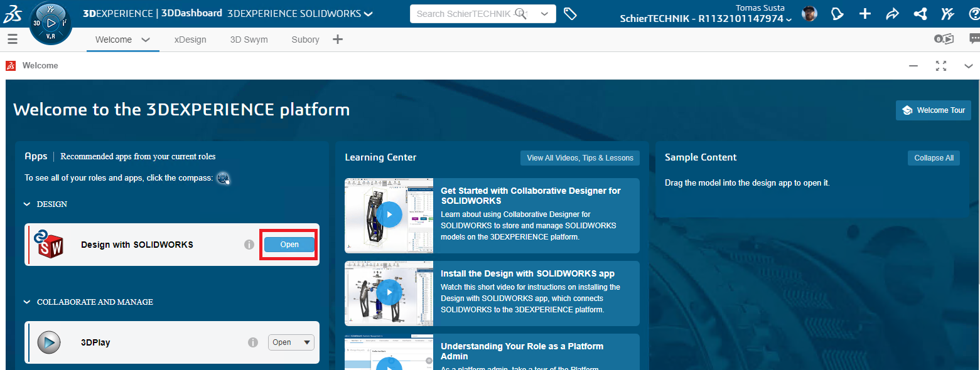The height and width of the screenshot is (370, 980).
Task: Click Collapse All in Sample Content
Action: [x=934, y=158]
